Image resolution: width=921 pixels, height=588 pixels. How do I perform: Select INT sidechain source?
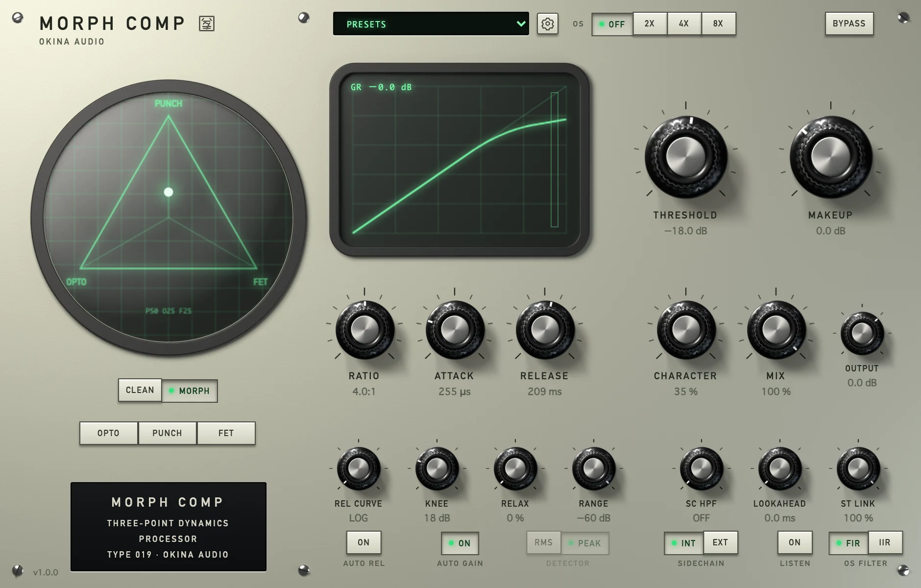[x=684, y=543]
